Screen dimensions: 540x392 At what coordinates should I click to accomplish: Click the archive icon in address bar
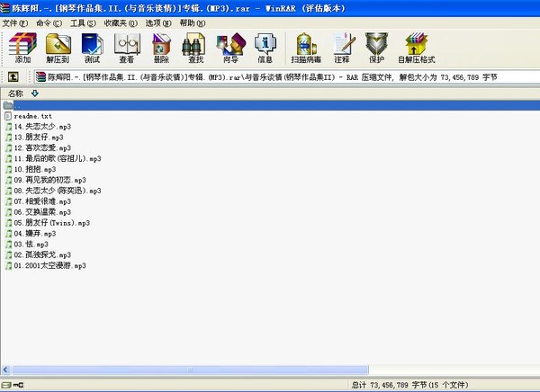click(x=40, y=76)
